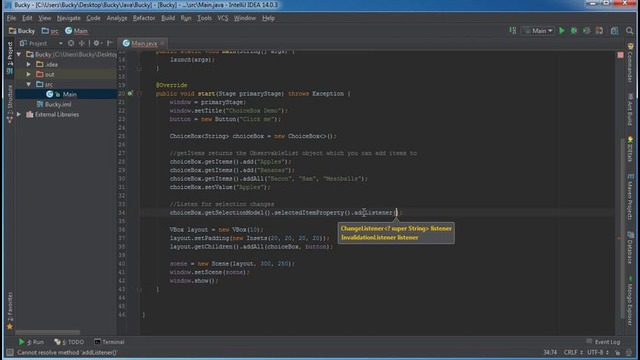
Task: Collapse the Bucky project root node
Action: [19, 54]
